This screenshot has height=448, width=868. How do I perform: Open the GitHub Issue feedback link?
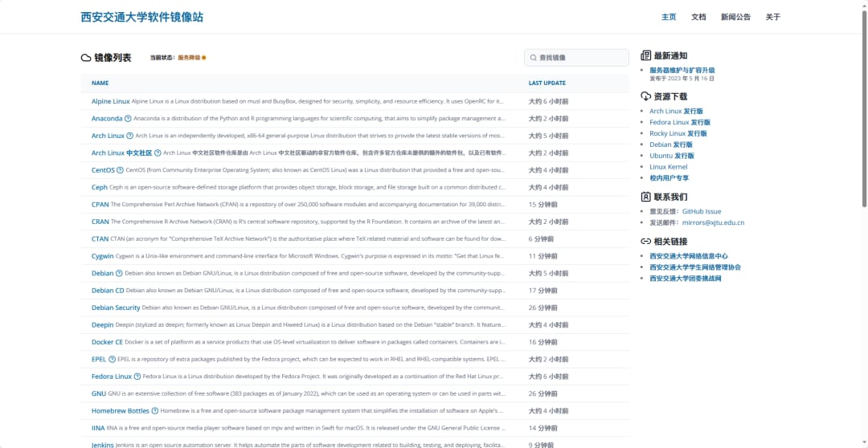(702, 211)
